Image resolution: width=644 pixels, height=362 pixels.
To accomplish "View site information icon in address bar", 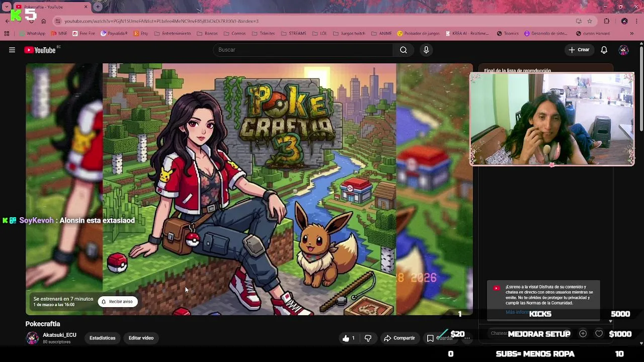I will 58,21.
